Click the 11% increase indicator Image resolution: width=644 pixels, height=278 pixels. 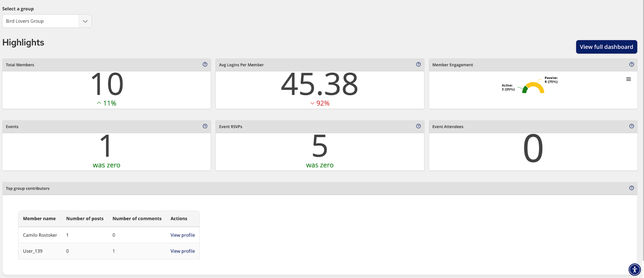point(107,103)
